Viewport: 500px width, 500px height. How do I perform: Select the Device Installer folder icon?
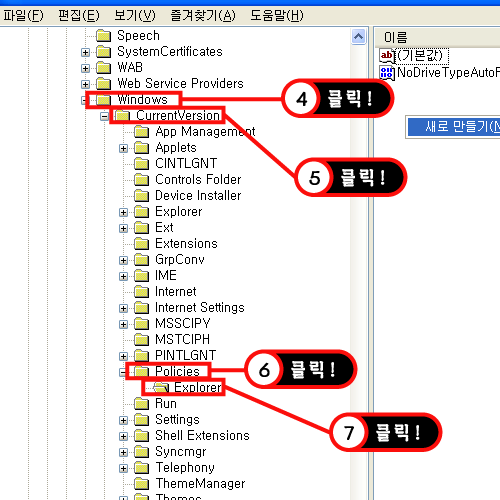pyautogui.click(x=142, y=195)
